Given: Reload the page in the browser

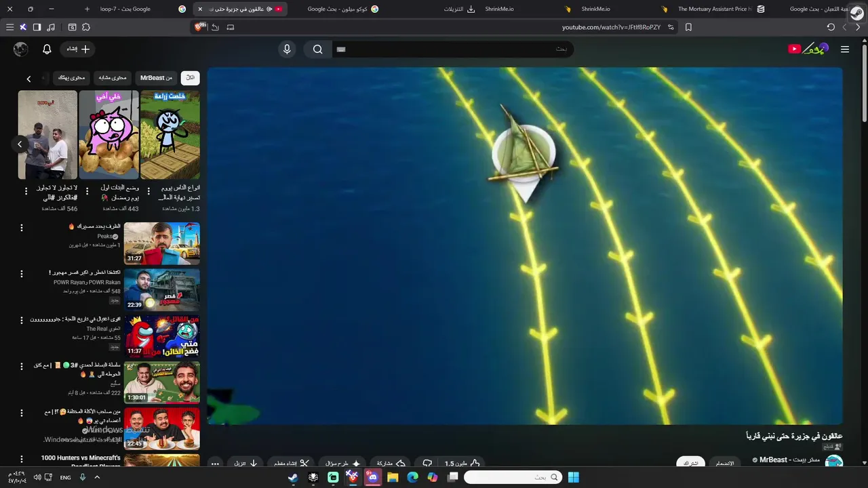Looking at the screenshot, I should pyautogui.click(x=831, y=27).
